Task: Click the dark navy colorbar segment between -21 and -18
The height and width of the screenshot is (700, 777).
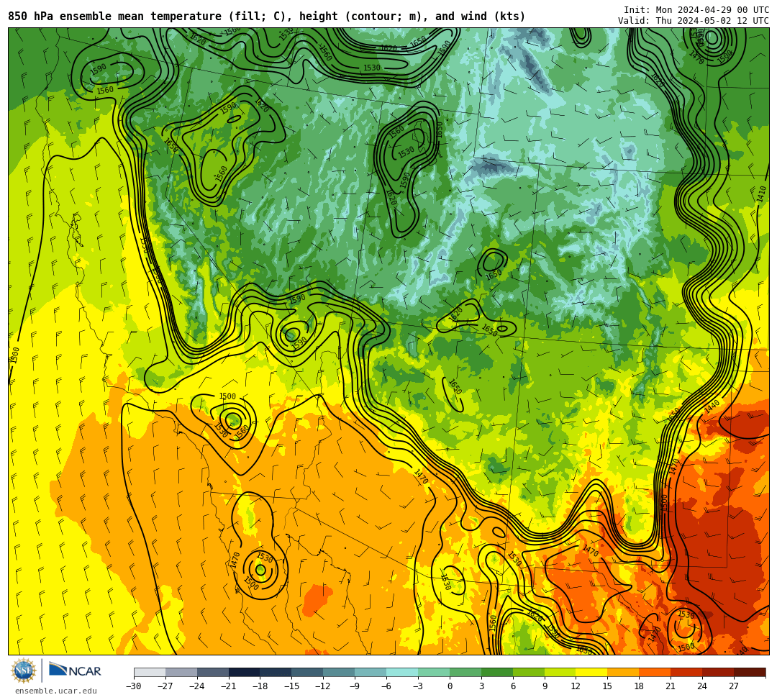Action: (x=245, y=672)
